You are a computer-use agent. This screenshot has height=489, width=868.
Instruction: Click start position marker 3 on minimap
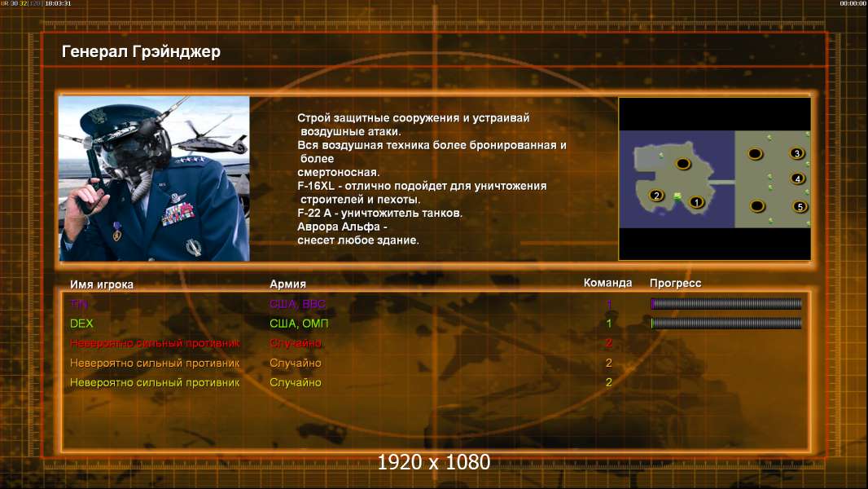coord(796,153)
